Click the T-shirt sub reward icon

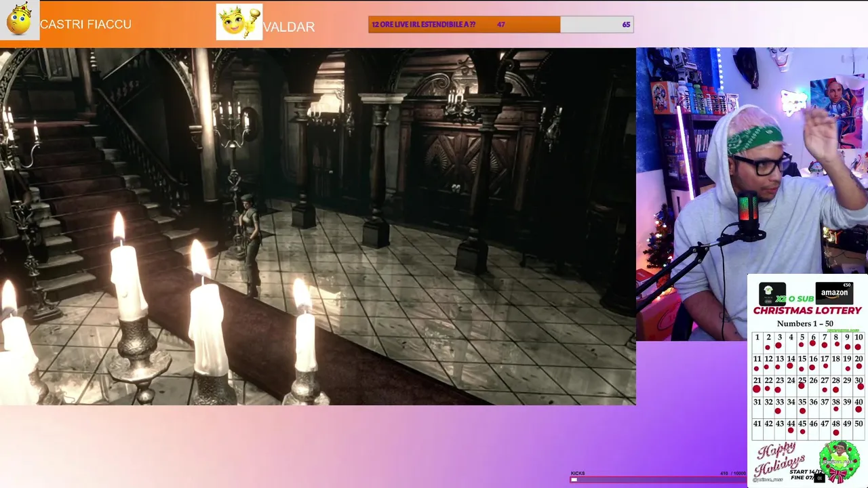click(x=772, y=293)
